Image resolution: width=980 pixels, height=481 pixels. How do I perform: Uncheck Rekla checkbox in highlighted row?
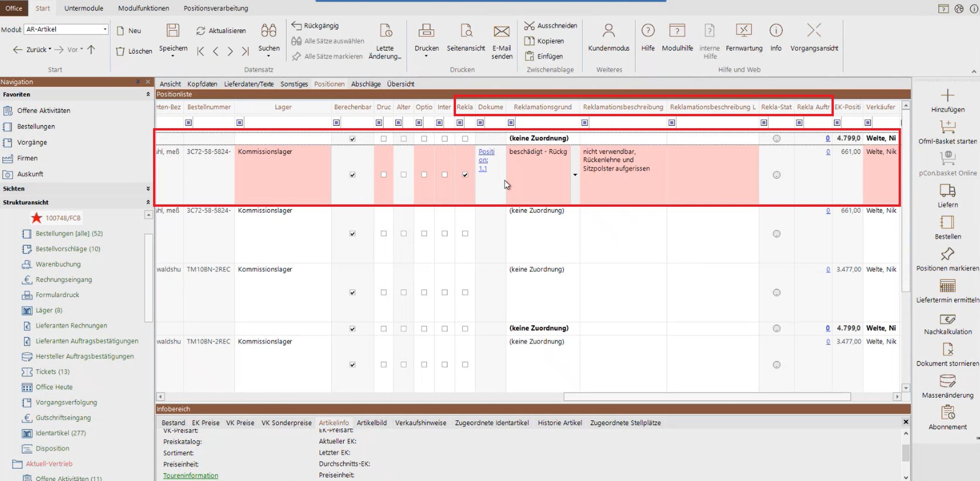pos(465,175)
